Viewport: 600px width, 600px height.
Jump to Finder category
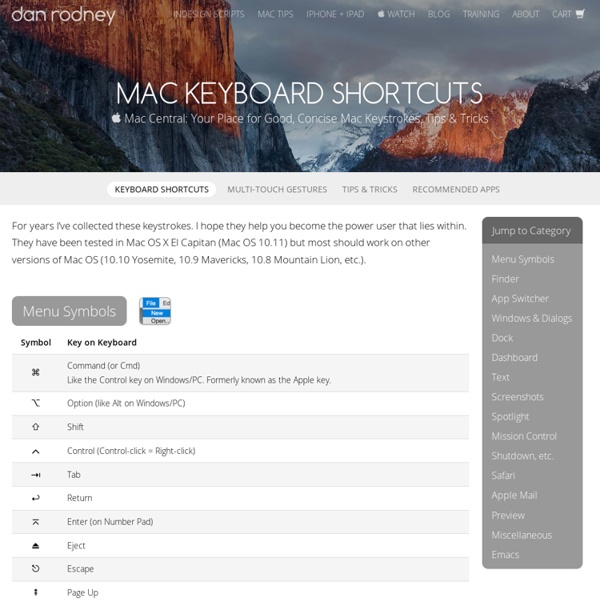(x=505, y=279)
